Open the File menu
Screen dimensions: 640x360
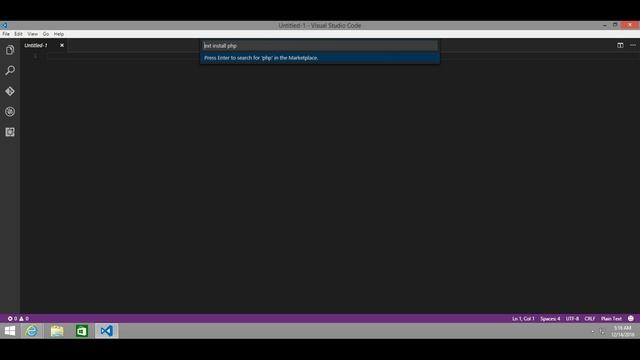coord(6,34)
